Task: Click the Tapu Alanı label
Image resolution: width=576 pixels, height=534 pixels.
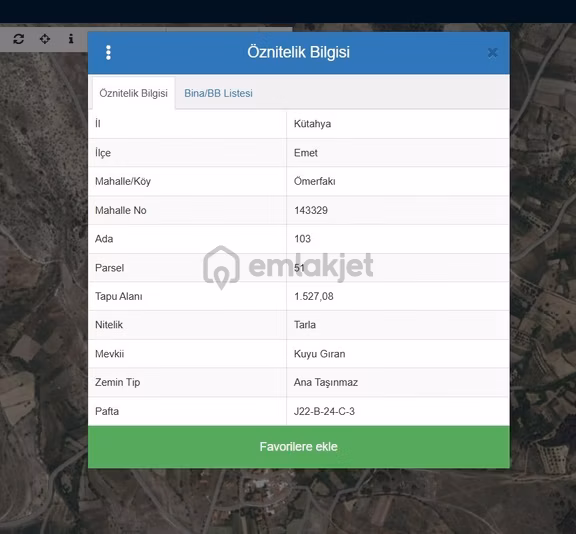Action: [x=118, y=296]
